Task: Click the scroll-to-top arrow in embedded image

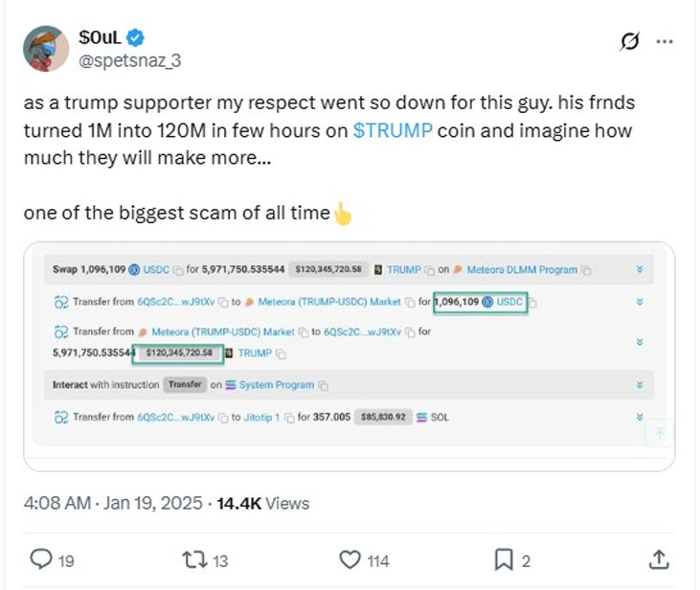Action: [659, 432]
